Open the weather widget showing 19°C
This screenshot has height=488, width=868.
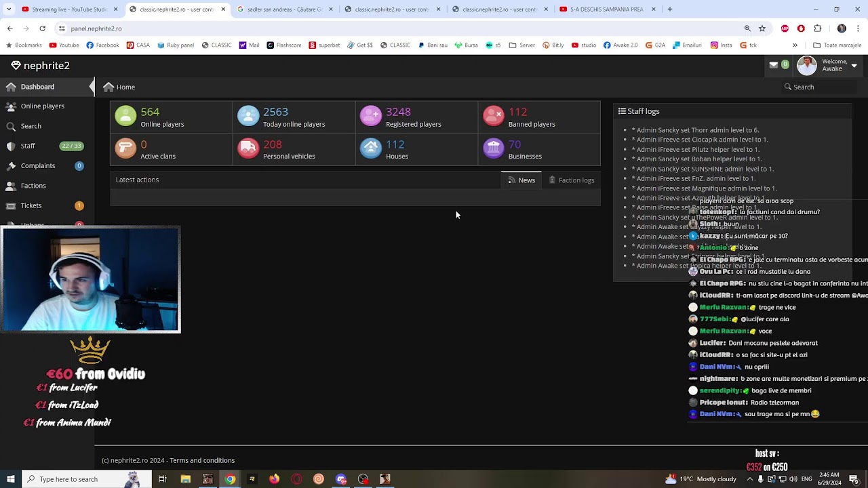click(x=701, y=479)
